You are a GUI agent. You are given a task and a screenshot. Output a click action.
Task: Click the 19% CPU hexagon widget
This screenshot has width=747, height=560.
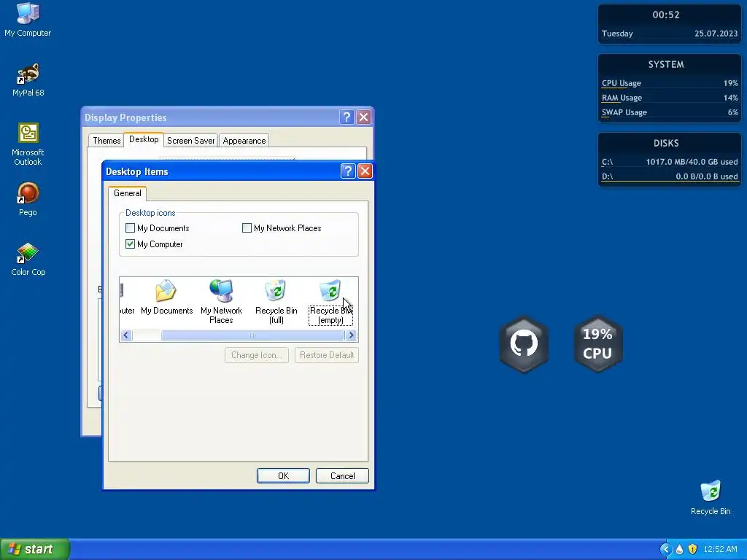[597, 344]
